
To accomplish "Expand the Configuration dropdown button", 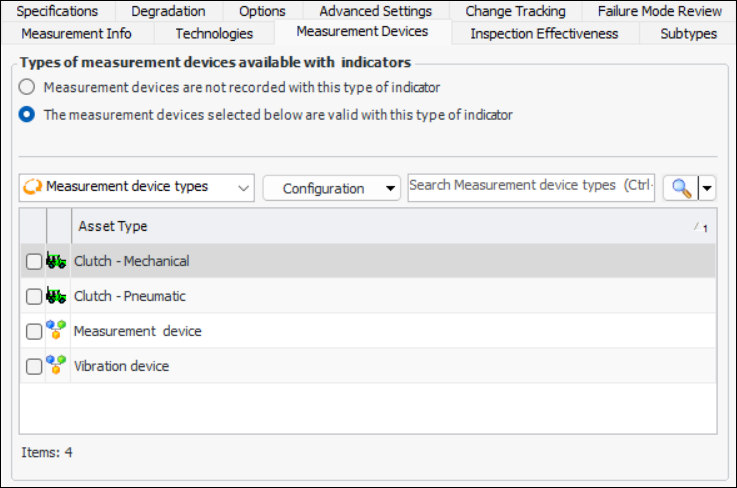I will point(331,188).
